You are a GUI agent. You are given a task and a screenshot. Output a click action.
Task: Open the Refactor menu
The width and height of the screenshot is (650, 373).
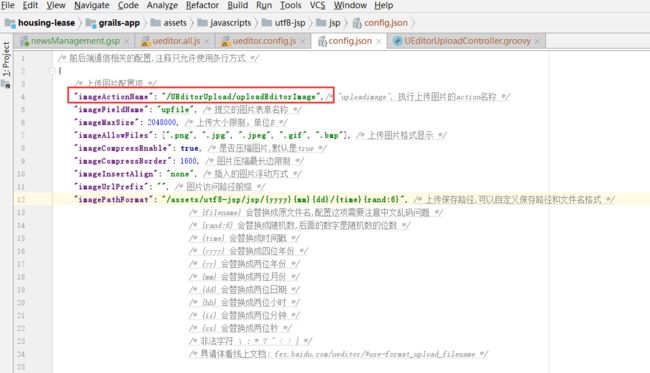202,5
